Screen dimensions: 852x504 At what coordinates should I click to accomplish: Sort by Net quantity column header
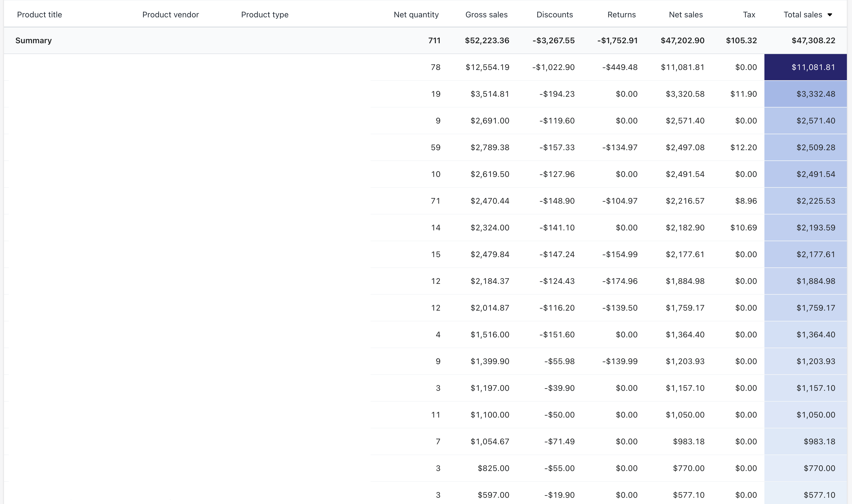coord(416,15)
